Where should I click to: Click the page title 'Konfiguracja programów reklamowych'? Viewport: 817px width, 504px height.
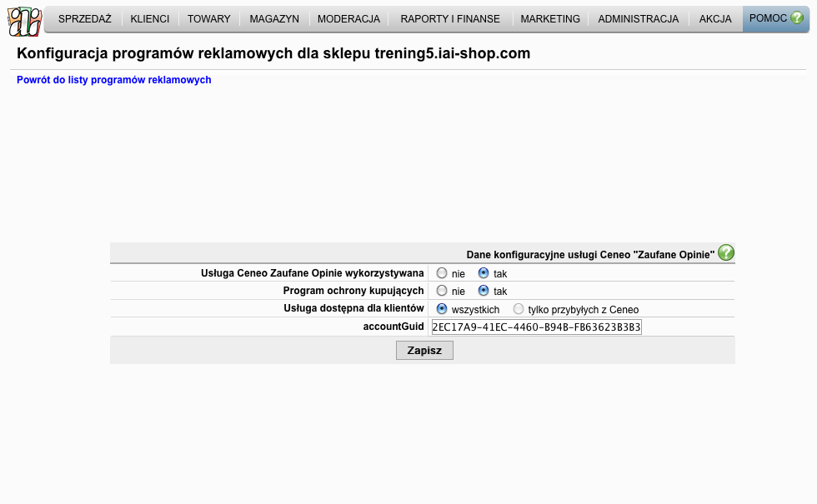pyautogui.click(x=155, y=53)
